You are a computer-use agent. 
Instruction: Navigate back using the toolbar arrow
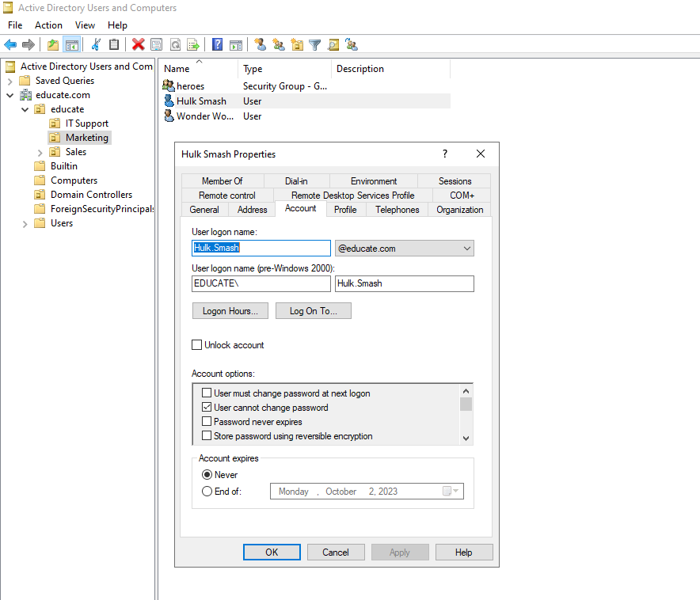tap(10, 44)
